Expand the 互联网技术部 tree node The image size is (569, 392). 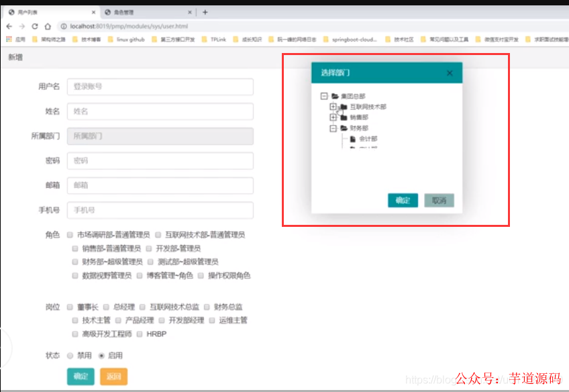coord(333,106)
